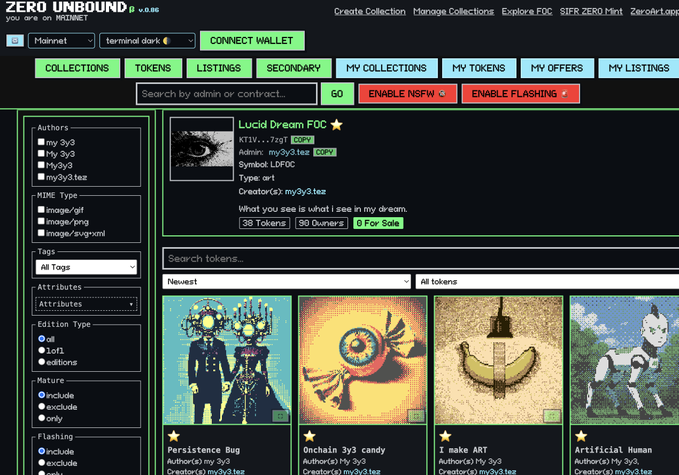Select Flashing 'exclude' radio option
Image resolution: width=679 pixels, height=475 pixels.
42,462
